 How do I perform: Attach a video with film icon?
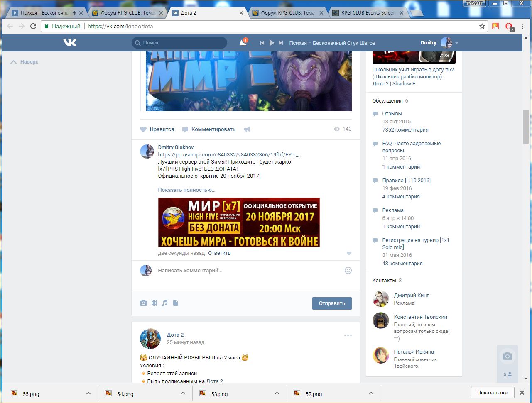point(154,303)
